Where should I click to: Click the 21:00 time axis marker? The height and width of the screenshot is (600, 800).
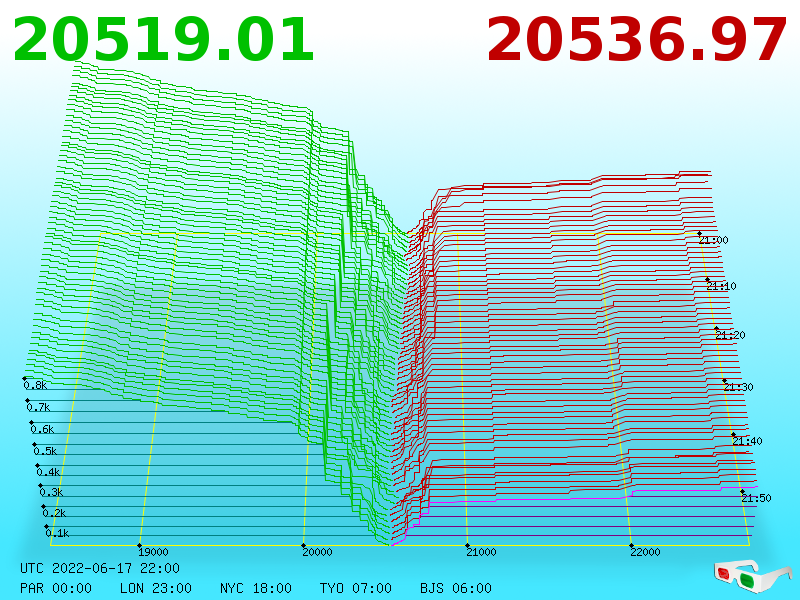[x=713, y=240]
